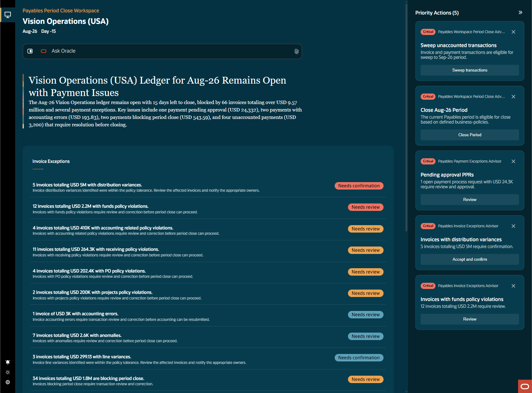This screenshot has width=532, height=393.
Task: Click Needs review badge for projects policy violations
Action: coord(366,293)
